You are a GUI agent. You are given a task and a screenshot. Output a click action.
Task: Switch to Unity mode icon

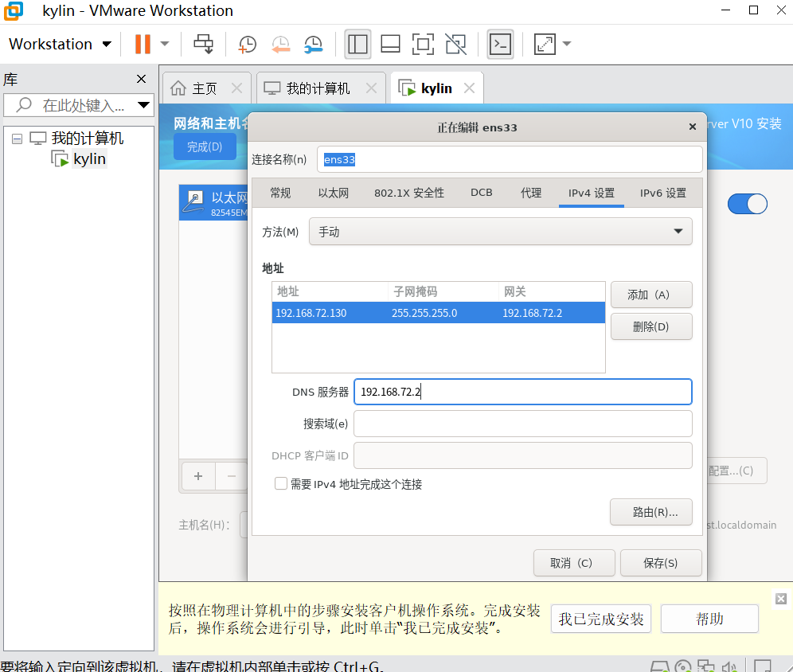coord(455,44)
